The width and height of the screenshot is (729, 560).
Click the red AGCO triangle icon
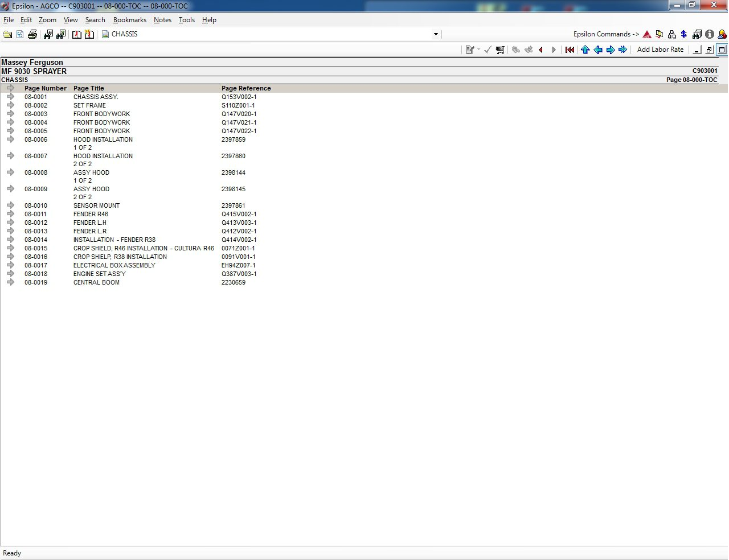point(647,35)
